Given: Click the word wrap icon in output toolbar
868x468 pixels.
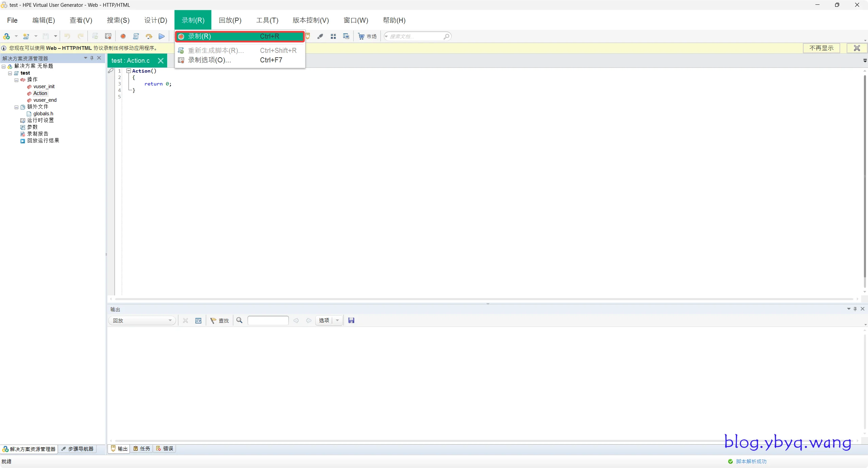Looking at the screenshot, I should point(198,320).
